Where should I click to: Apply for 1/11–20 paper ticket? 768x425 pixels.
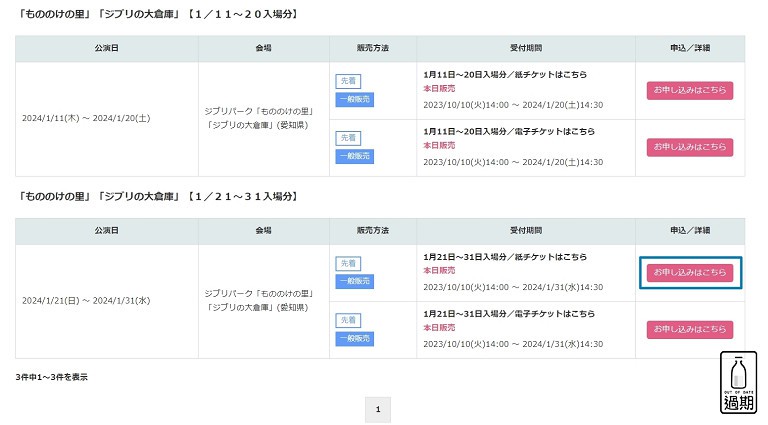690,91
